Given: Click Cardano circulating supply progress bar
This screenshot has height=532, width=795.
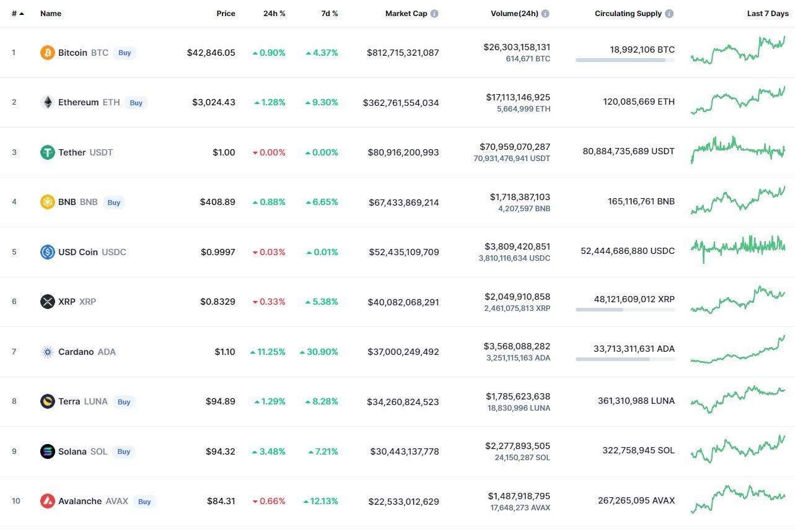Looking at the screenshot, I should pyautogui.click(x=625, y=359).
